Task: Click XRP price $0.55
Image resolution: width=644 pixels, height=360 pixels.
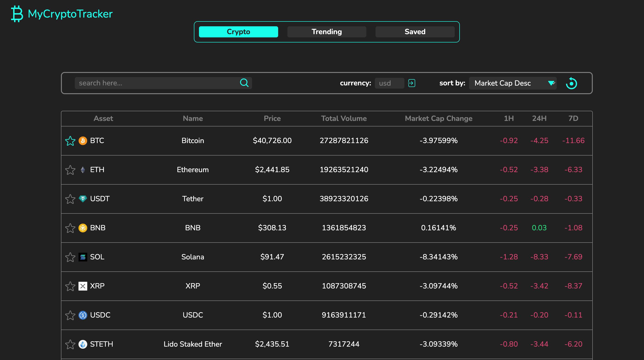Action: click(272, 286)
